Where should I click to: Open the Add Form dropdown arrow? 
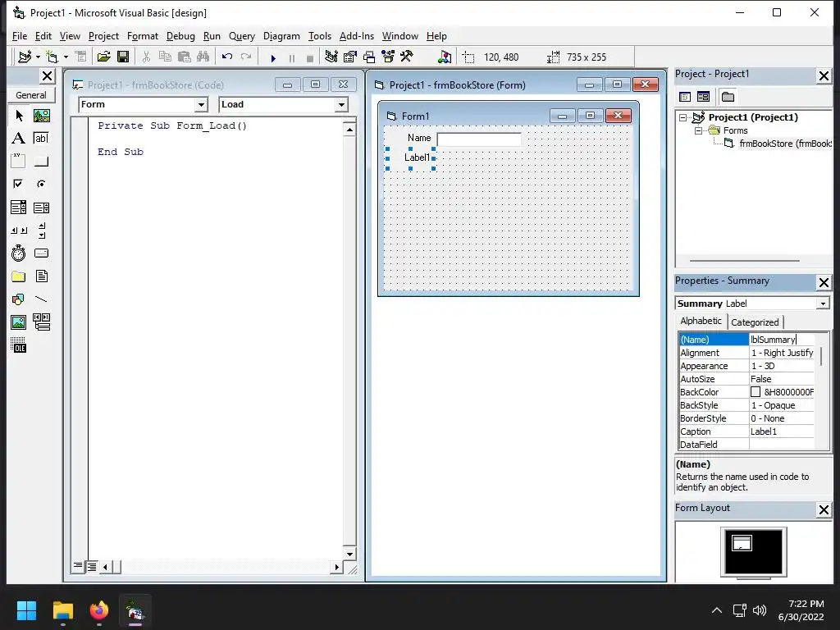(x=66, y=57)
